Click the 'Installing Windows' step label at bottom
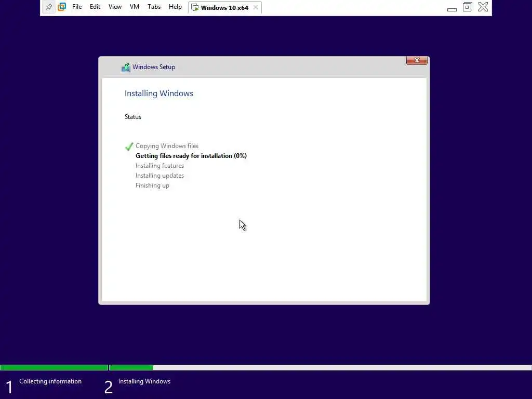Image resolution: width=532 pixels, height=399 pixels. 144,381
